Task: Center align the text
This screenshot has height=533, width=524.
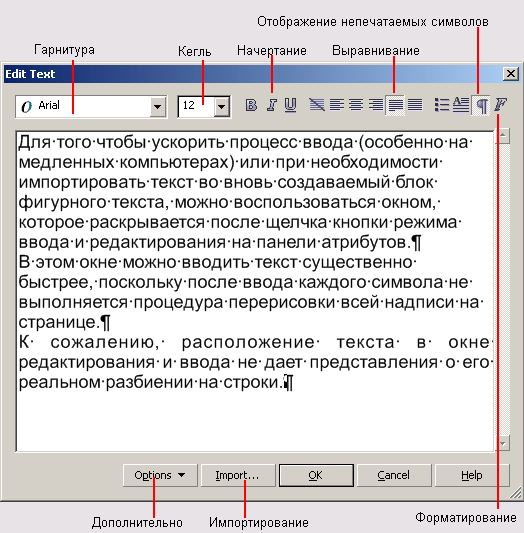Action: (x=356, y=105)
